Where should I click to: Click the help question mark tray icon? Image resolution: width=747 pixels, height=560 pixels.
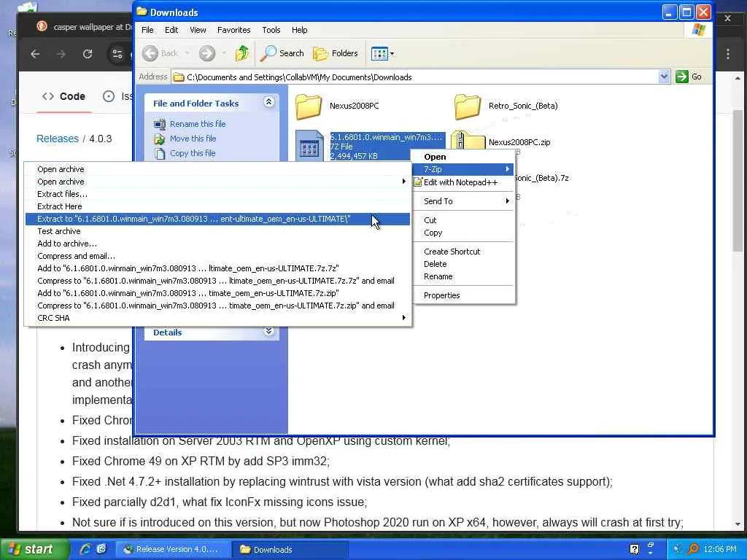tap(634, 549)
